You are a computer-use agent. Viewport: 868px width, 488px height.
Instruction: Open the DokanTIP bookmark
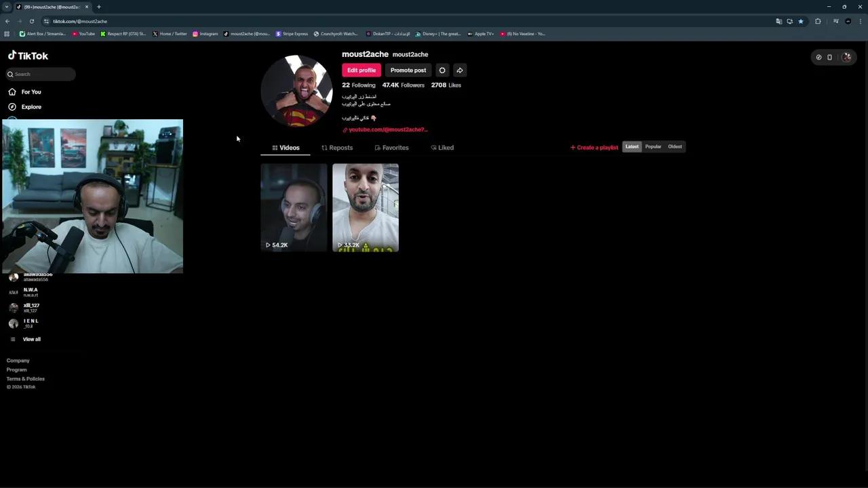[388, 34]
